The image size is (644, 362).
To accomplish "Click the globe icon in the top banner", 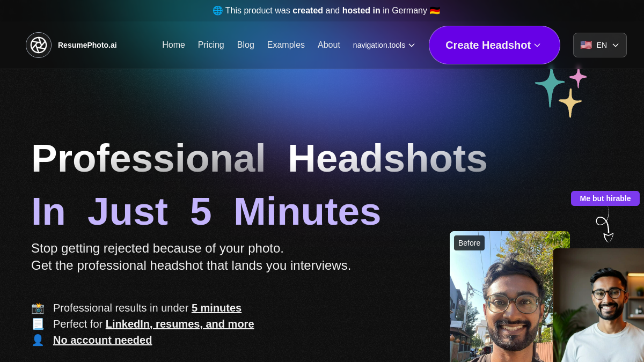I will 217,10.
